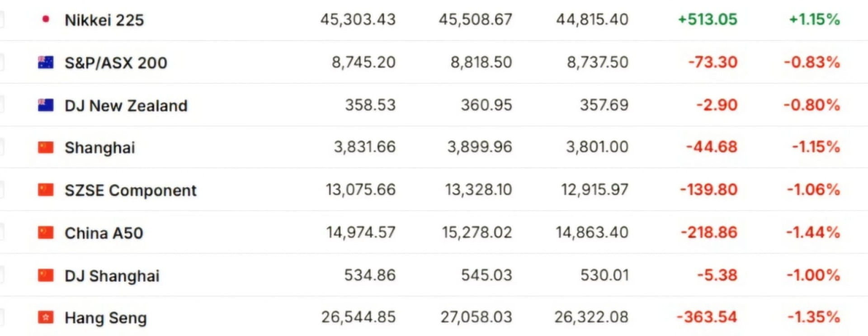Click the Hong Kong flag beside Hang Seng
The width and height of the screenshot is (868, 336).
[x=46, y=318]
